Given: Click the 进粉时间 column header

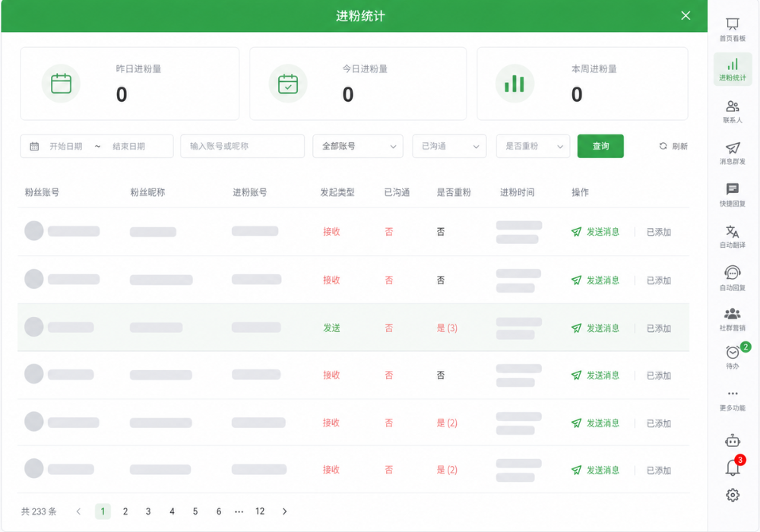Looking at the screenshot, I should click(517, 192).
